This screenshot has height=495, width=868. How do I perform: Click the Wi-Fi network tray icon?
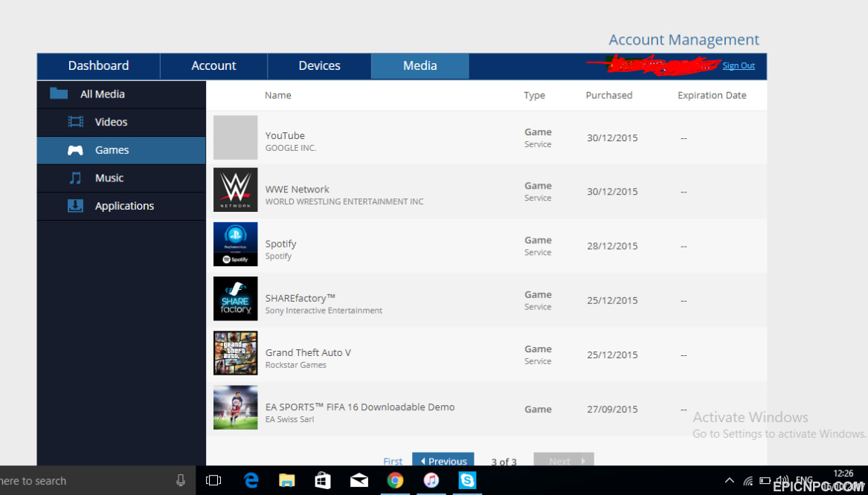click(748, 481)
